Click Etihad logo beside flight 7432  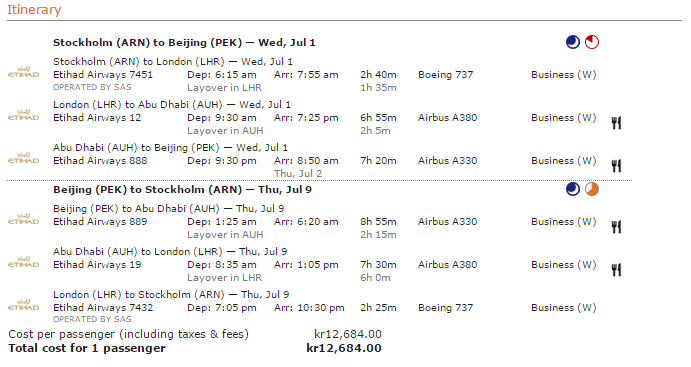click(23, 305)
